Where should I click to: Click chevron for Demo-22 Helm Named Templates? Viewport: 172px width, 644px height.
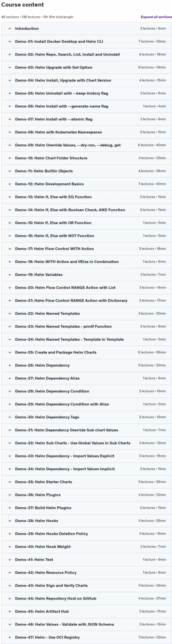click(x=10, y=314)
